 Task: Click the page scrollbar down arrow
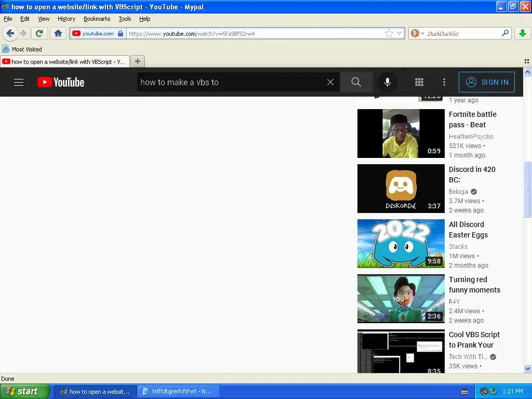[527, 369]
